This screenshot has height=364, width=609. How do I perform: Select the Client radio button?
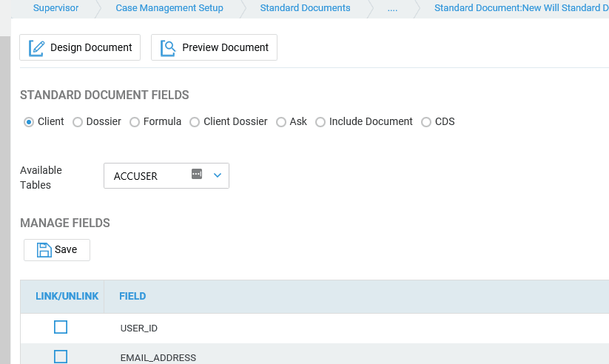pos(29,122)
